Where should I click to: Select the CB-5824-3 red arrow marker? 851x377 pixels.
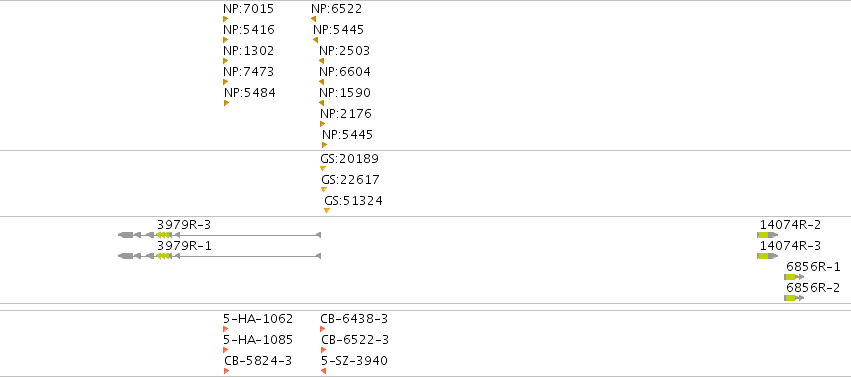click(x=227, y=371)
